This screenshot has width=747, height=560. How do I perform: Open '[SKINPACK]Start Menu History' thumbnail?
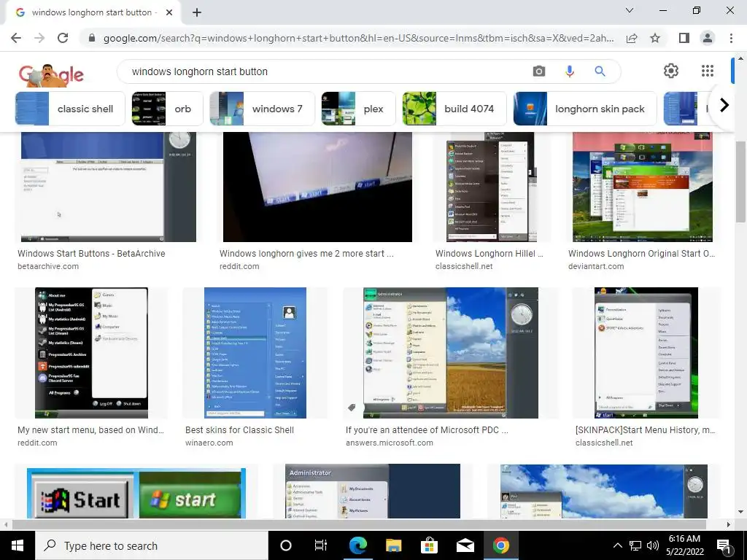click(x=646, y=353)
